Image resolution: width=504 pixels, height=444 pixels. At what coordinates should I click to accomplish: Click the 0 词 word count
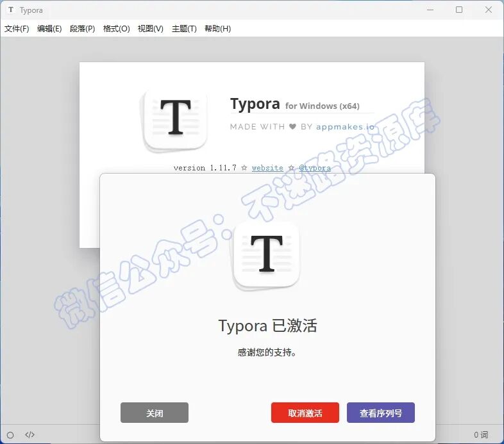(481, 434)
